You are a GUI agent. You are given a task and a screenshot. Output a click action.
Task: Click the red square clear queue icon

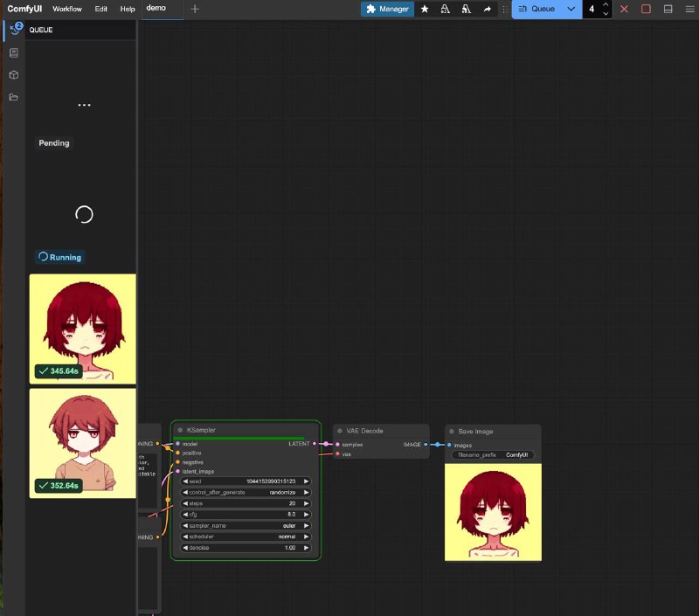646,9
